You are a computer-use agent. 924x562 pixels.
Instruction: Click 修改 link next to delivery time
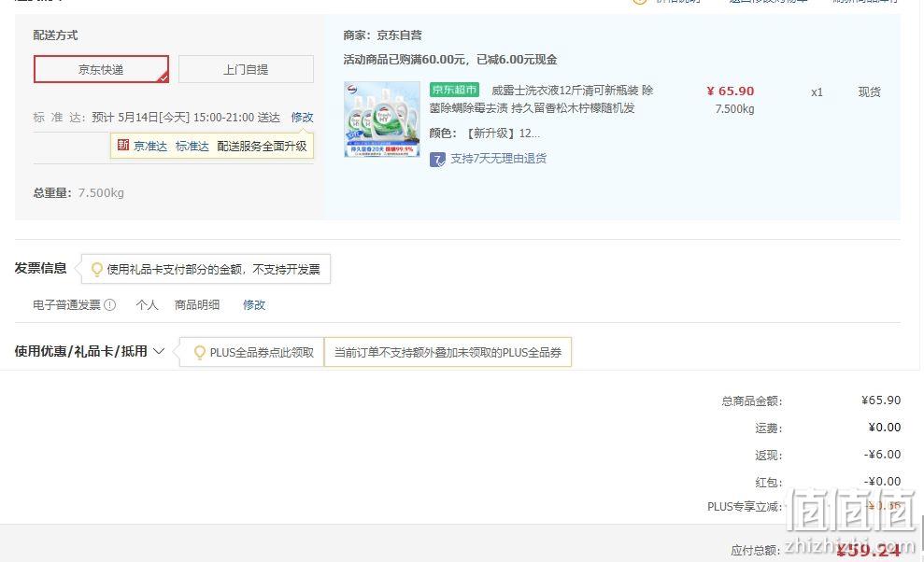point(303,118)
